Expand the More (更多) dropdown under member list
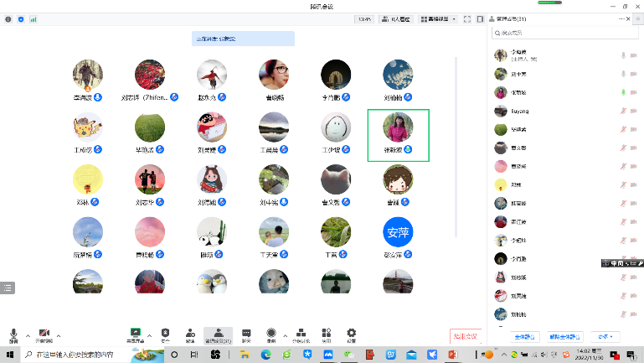The width and height of the screenshot is (644, 363). point(602,336)
